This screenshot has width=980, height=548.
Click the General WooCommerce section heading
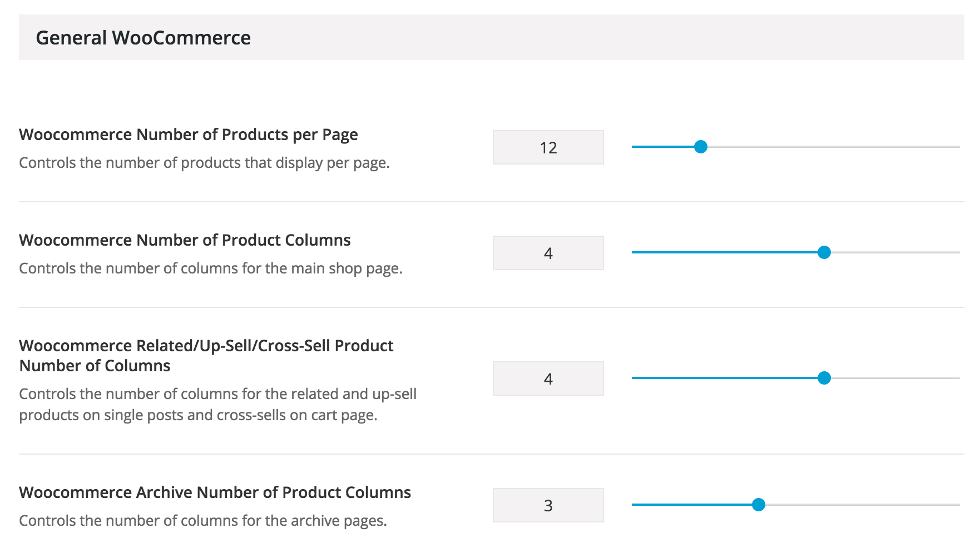pyautogui.click(x=143, y=38)
